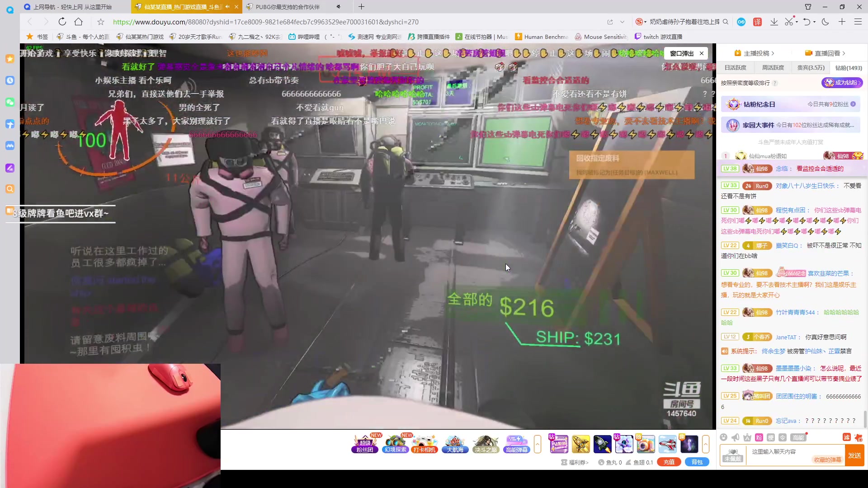This screenshot has height=488, width=868.
Task: Open the 幻境探索 feature panel
Action: (395, 445)
